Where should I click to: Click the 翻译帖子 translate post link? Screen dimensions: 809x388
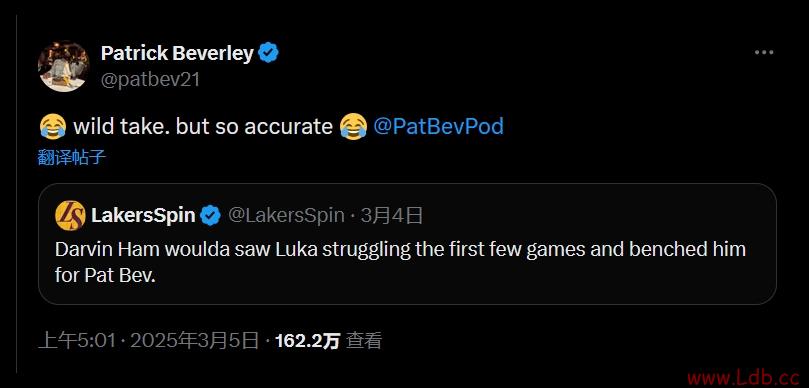(x=72, y=157)
